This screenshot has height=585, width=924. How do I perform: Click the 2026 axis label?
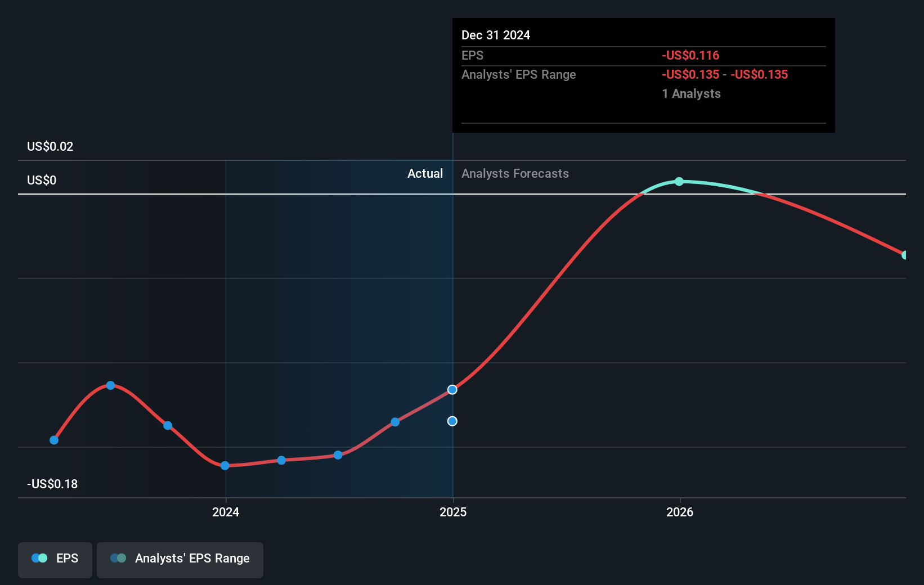(680, 512)
